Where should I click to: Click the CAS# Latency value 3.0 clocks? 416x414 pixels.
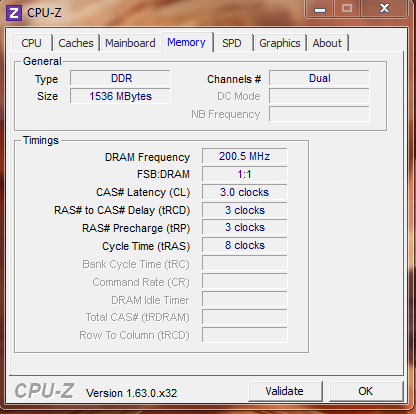(x=245, y=192)
